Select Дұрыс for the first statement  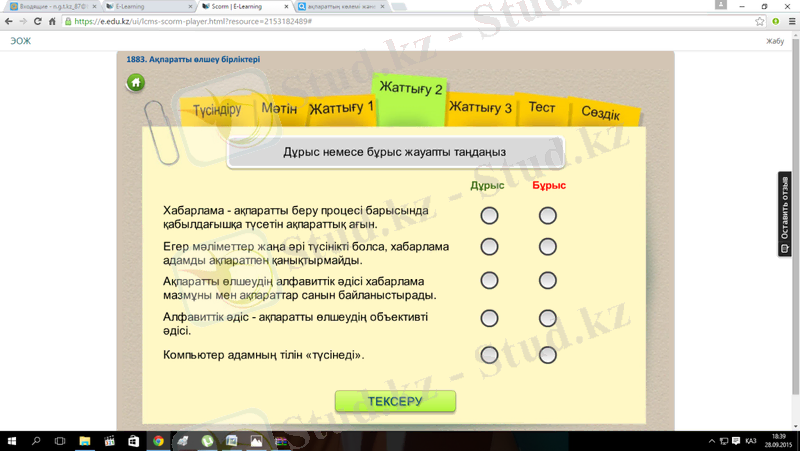pyautogui.click(x=489, y=215)
